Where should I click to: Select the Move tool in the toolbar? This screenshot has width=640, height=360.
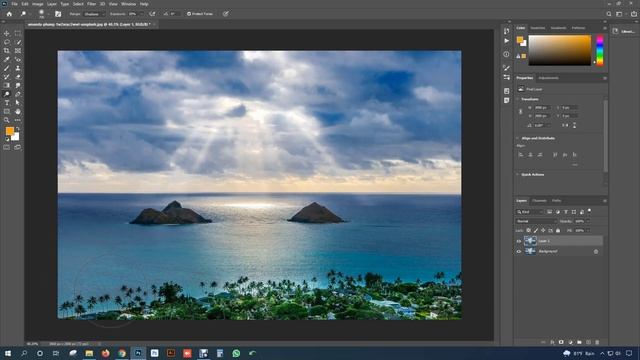pyautogui.click(x=7, y=33)
